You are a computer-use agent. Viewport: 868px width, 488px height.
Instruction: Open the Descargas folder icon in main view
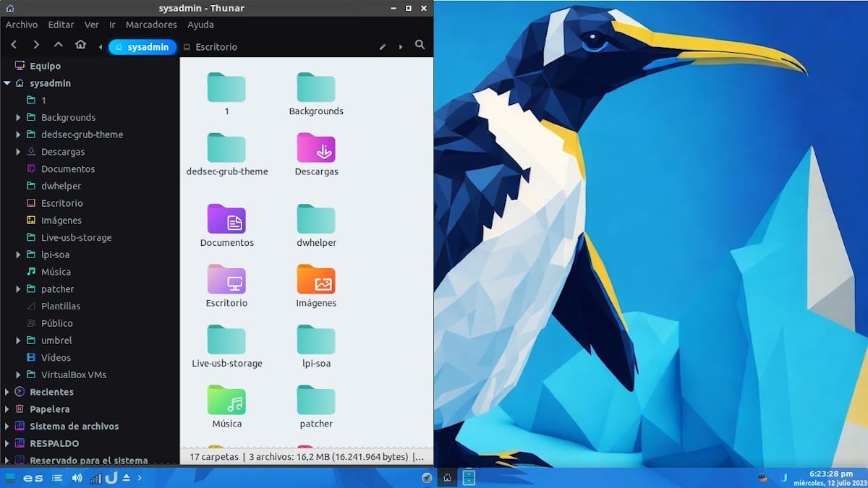point(316,148)
